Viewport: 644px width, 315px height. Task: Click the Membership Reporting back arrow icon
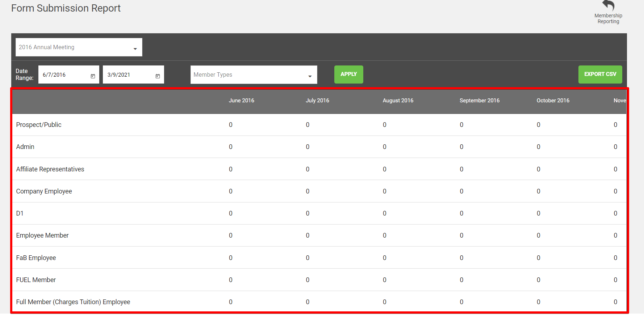(608, 5)
